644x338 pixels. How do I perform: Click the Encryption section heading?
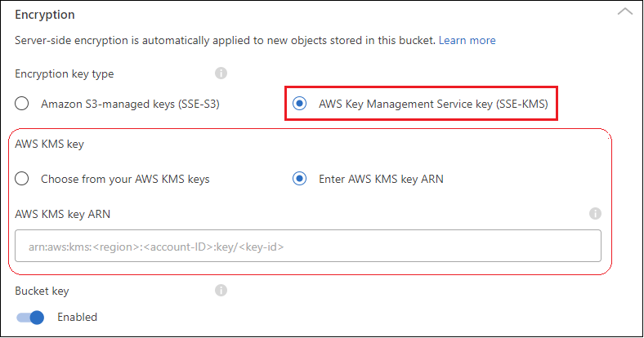pyautogui.click(x=45, y=14)
